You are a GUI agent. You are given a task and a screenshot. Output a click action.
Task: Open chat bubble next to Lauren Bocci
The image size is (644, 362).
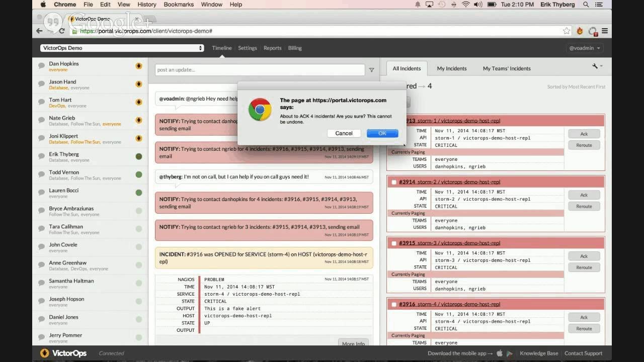pos(42,193)
